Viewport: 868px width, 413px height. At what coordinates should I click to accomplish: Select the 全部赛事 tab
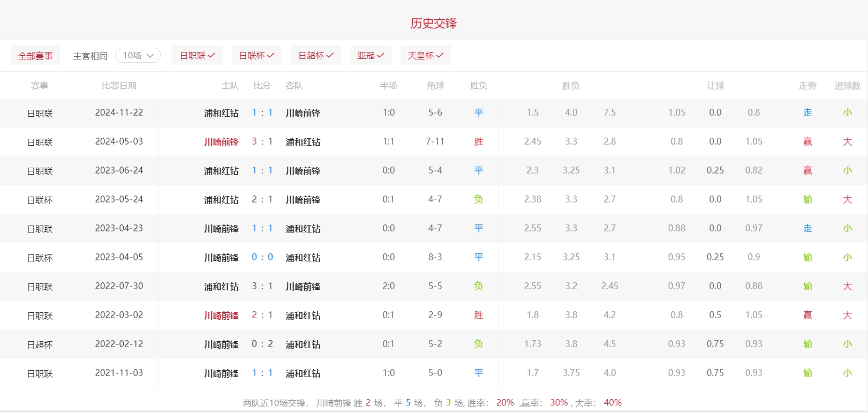(35, 56)
